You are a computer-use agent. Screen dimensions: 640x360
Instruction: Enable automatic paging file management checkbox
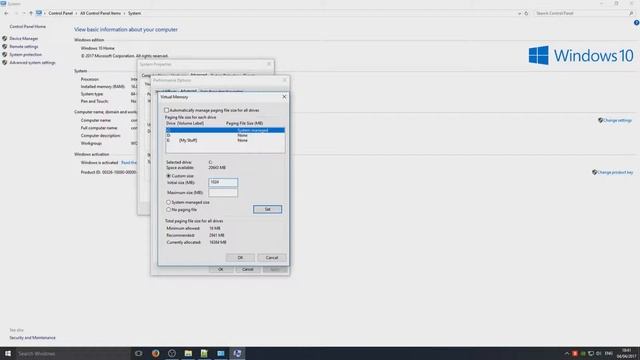[167, 110]
